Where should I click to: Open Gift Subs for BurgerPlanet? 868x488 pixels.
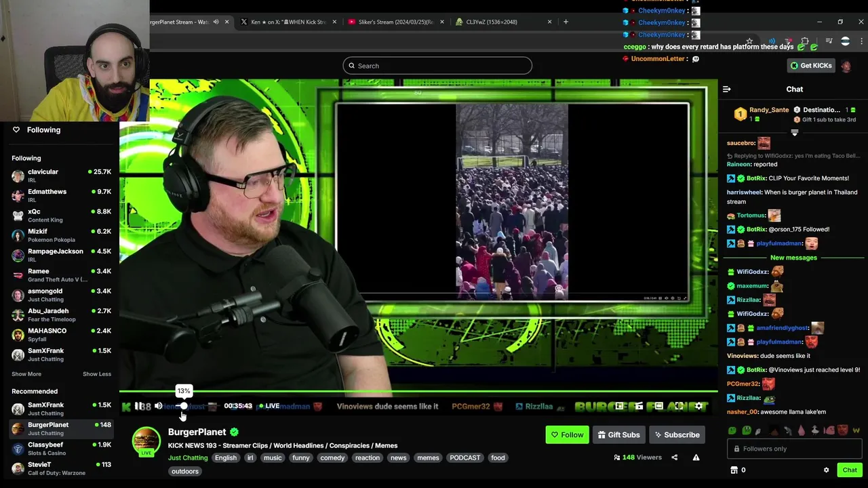click(618, 435)
